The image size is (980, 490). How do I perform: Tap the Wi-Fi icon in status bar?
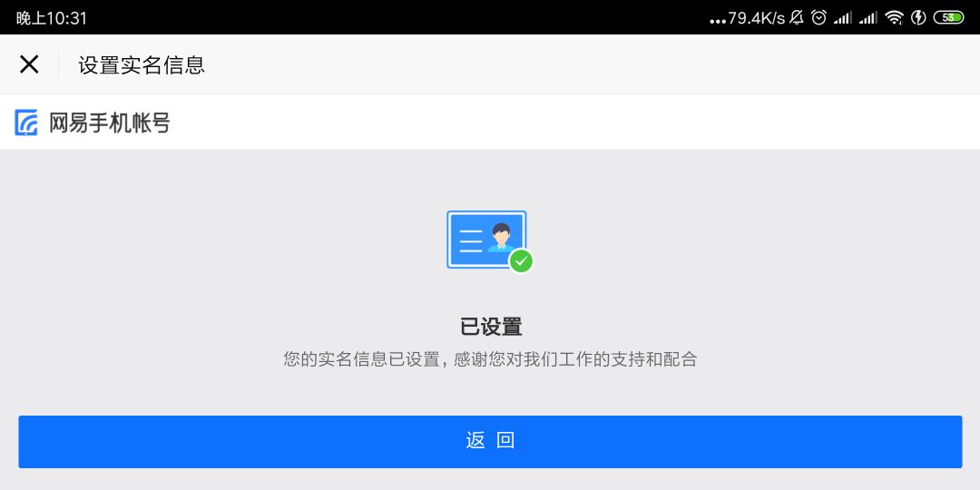895,18
